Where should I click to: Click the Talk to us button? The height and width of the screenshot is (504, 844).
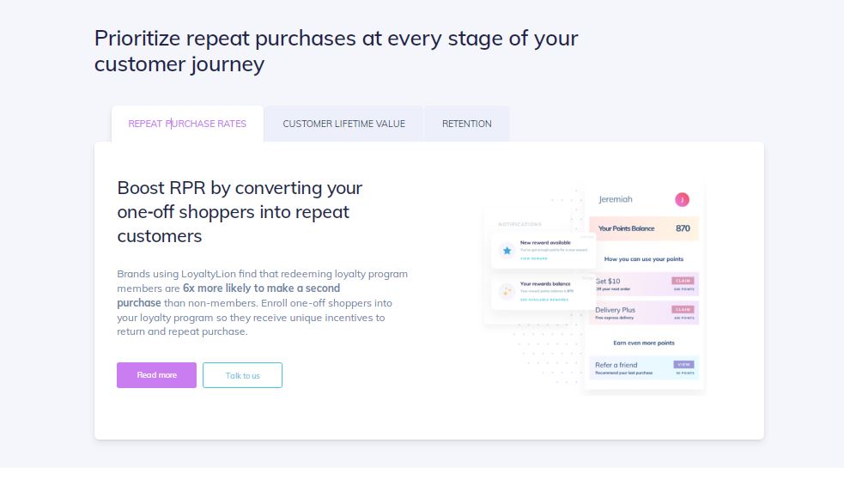(x=242, y=374)
